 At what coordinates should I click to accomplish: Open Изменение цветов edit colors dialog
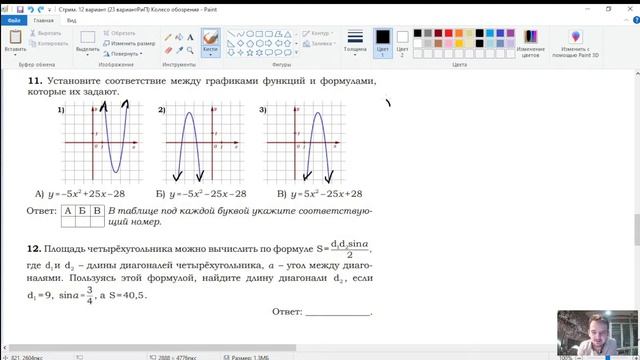click(531, 43)
